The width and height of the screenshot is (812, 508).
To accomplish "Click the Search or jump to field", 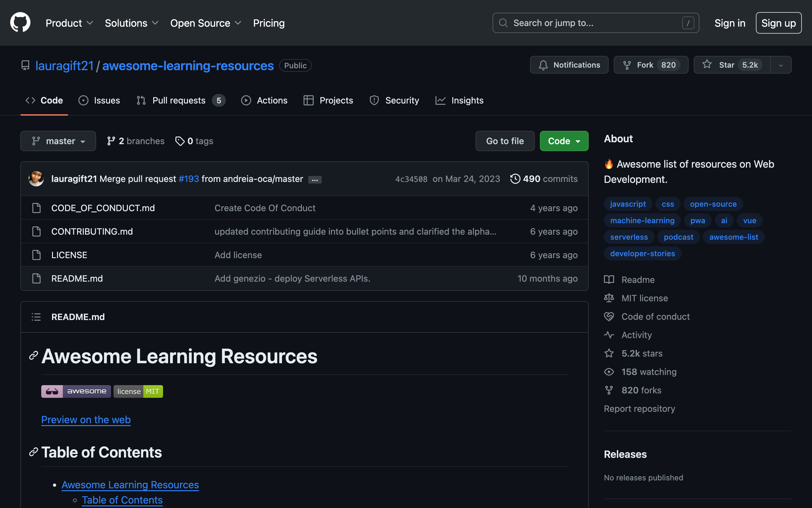I will 596,23.
